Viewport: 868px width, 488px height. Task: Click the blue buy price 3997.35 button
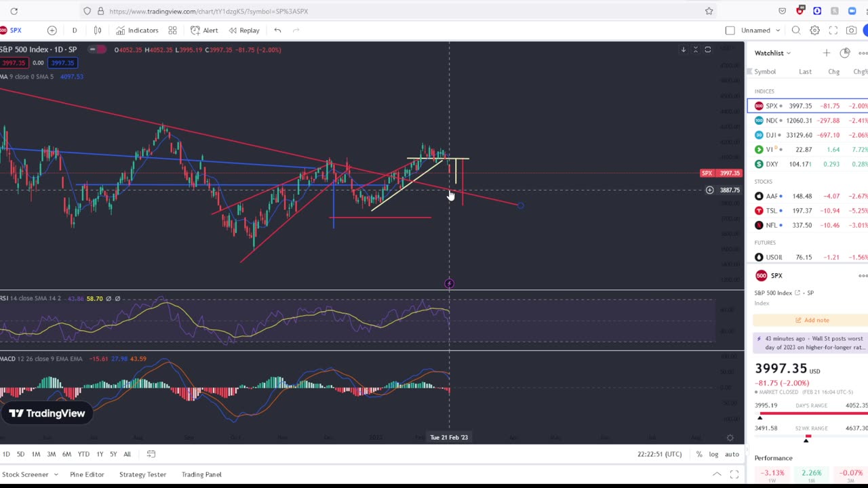pos(62,63)
